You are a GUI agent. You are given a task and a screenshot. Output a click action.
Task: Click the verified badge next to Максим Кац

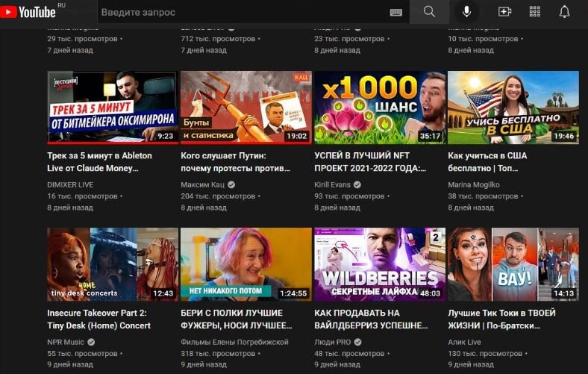pyautogui.click(x=231, y=184)
